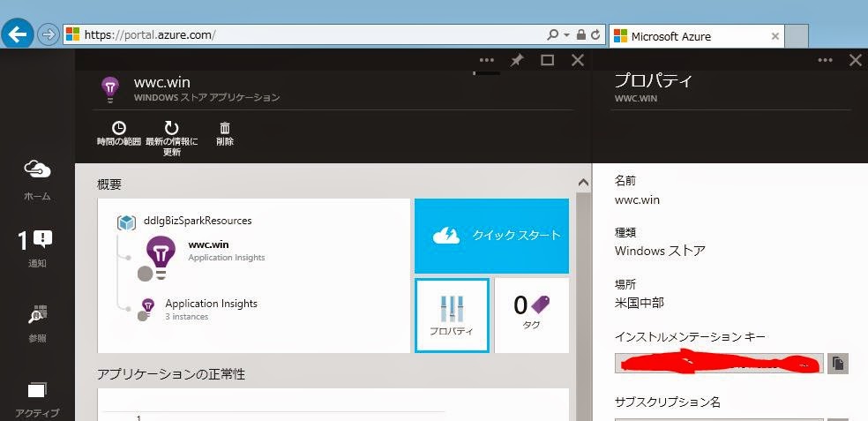Click the security lock icon

coord(580,35)
